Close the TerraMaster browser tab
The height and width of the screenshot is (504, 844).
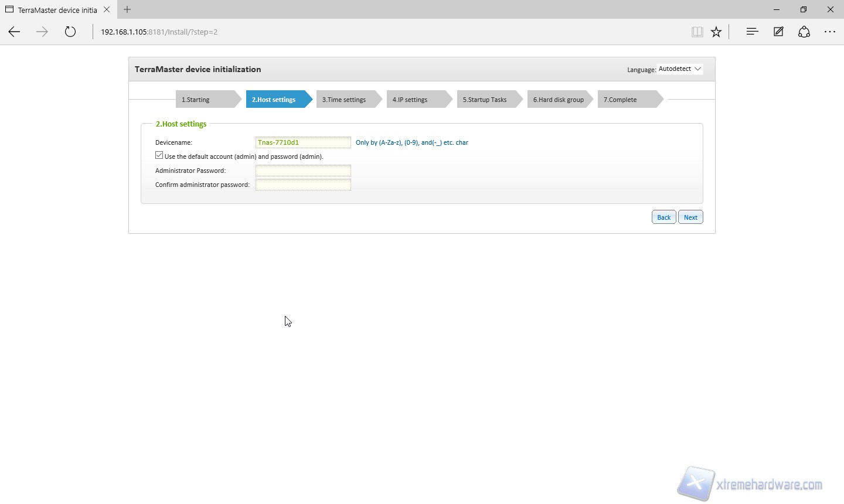pyautogui.click(x=107, y=9)
